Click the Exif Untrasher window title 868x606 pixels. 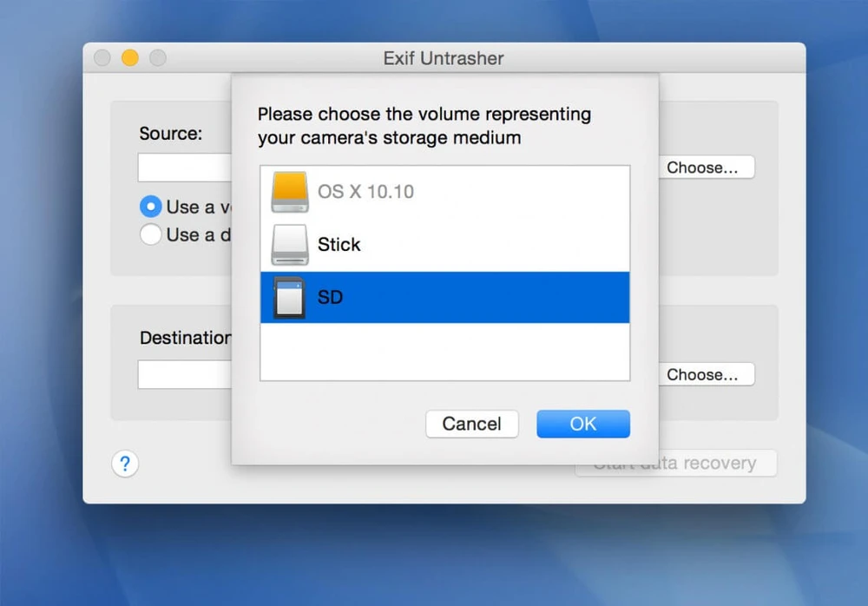(x=444, y=59)
